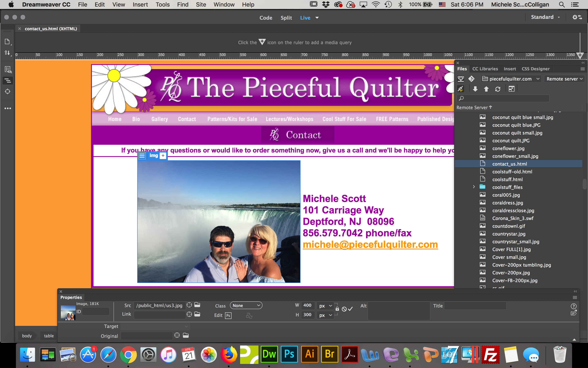Click the Quick Tag Editor pencil icon
The height and width of the screenshot is (368, 588).
click(574, 313)
